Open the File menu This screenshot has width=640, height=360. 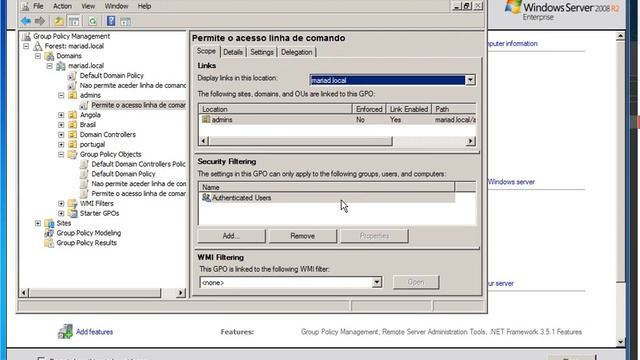(x=38, y=6)
